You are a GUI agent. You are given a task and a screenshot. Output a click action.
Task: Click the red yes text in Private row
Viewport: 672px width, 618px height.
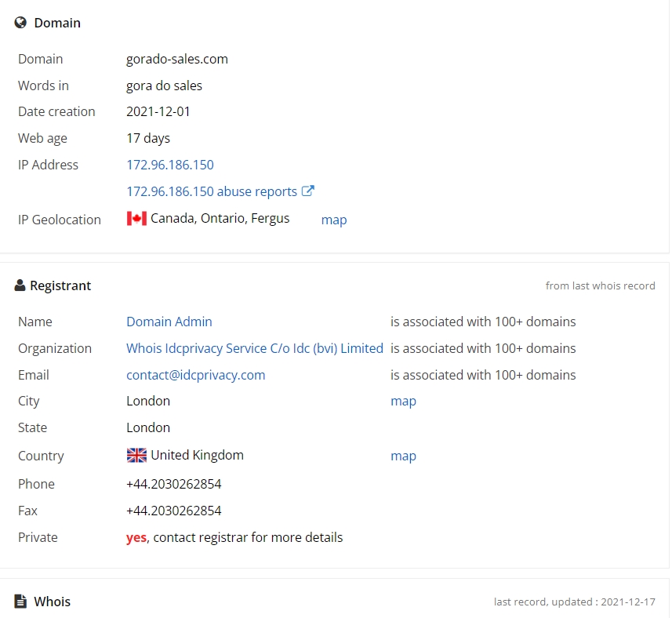tap(136, 537)
